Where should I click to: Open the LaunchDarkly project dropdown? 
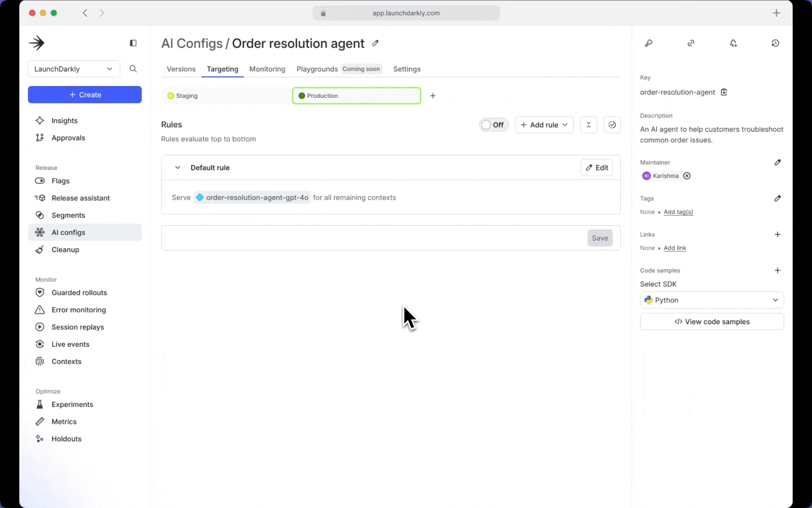coord(74,69)
